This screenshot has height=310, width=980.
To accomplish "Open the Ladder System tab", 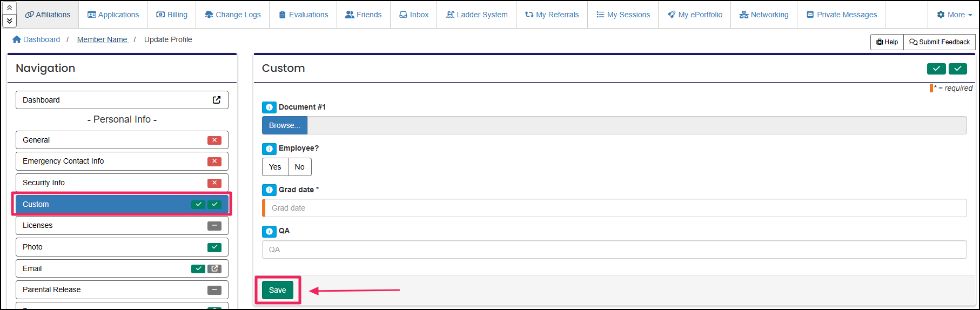I will point(476,15).
